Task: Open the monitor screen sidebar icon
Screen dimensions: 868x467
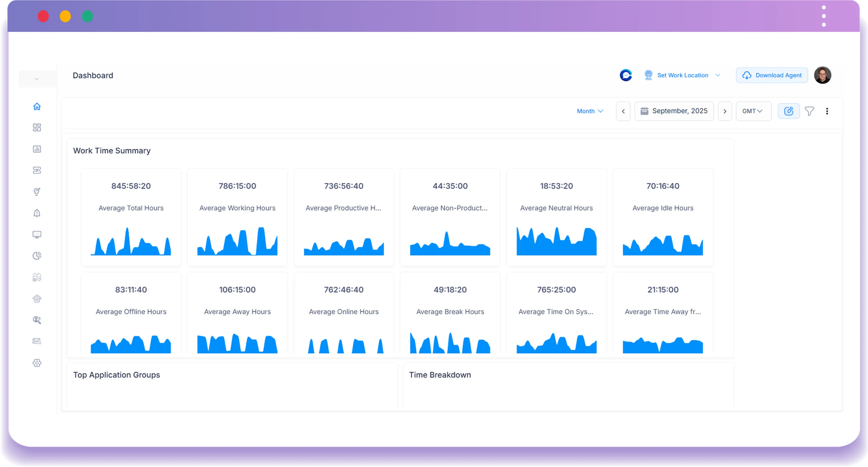Action: click(x=37, y=234)
